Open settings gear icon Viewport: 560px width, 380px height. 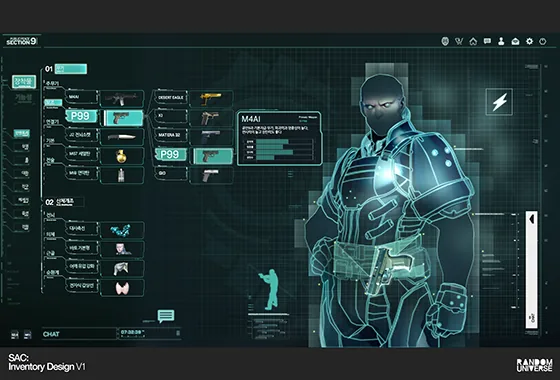pos(529,41)
